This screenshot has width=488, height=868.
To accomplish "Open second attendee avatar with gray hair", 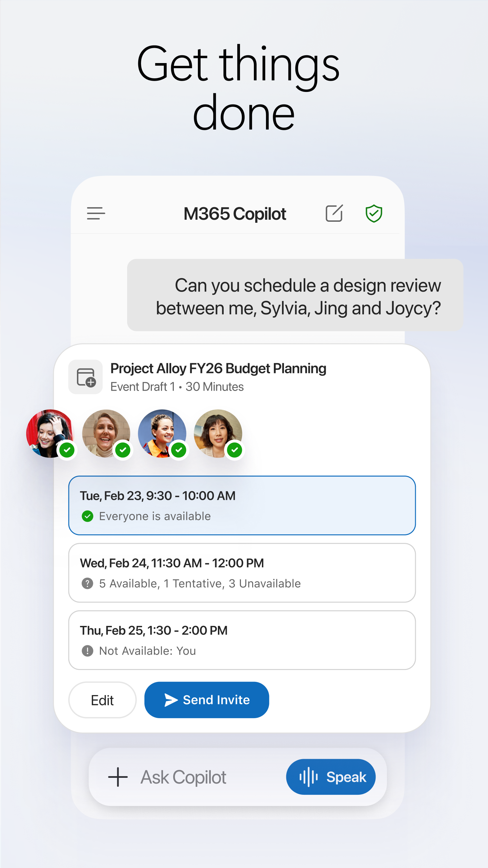I will pos(106,434).
